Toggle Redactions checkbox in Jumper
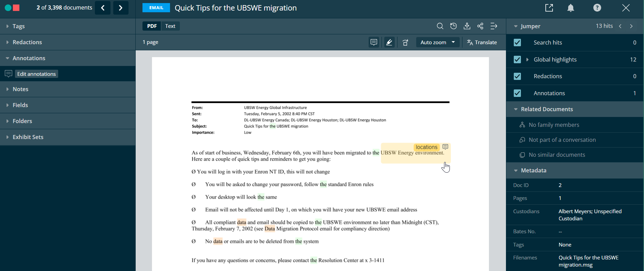 click(517, 76)
